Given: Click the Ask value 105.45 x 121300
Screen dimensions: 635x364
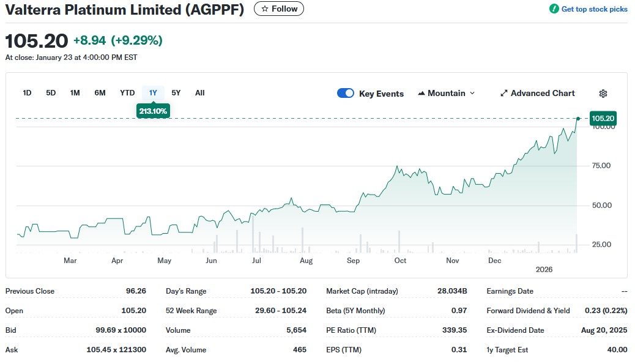Looking at the screenshot, I should pyautogui.click(x=116, y=349).
